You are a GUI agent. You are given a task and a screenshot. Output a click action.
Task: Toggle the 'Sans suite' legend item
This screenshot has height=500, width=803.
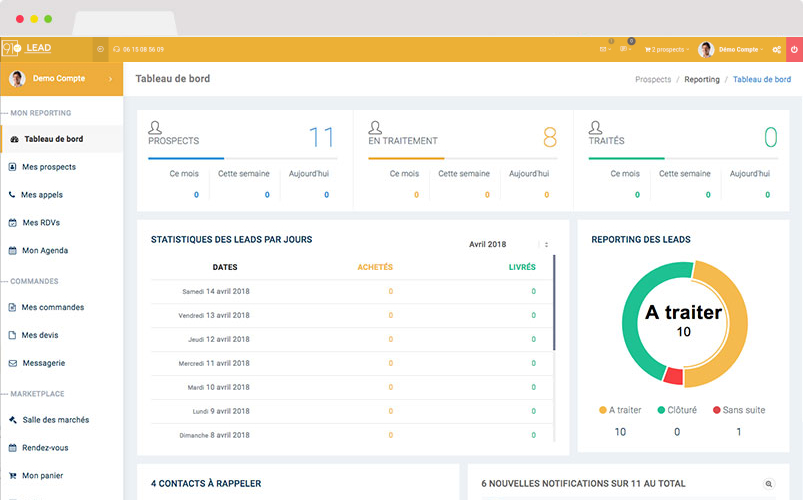click(x=739, y=410)
